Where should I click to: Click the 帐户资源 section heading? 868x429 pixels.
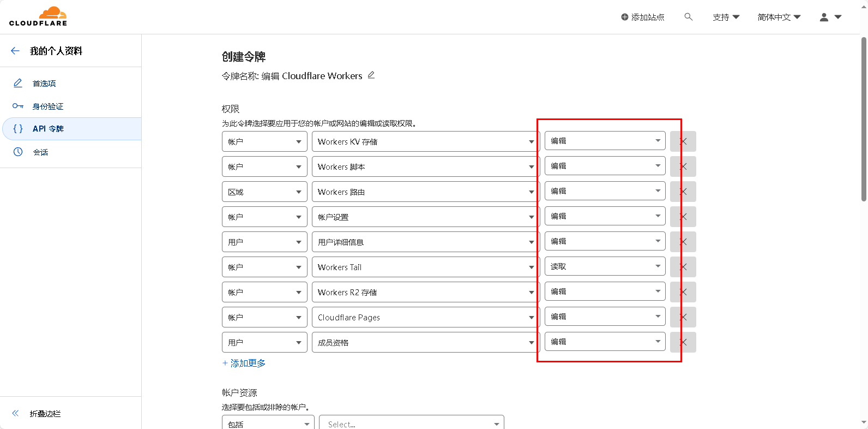tap(239, 392)
